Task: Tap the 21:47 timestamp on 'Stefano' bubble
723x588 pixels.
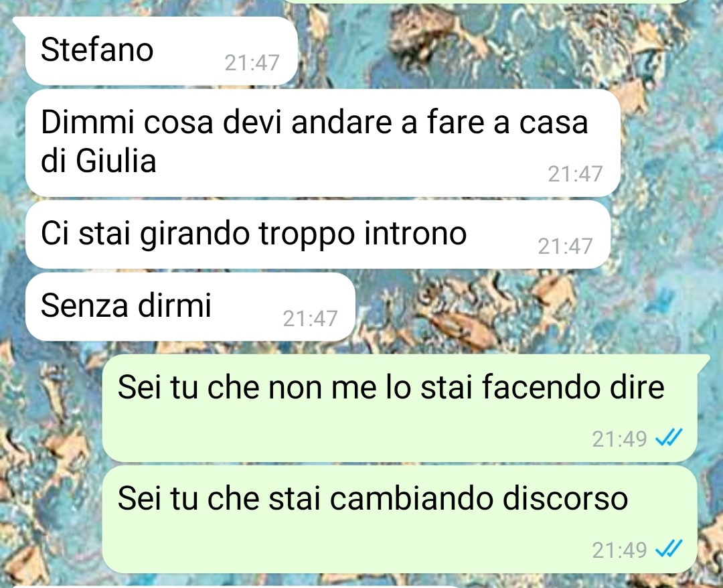Action: (x=252, y=63)
